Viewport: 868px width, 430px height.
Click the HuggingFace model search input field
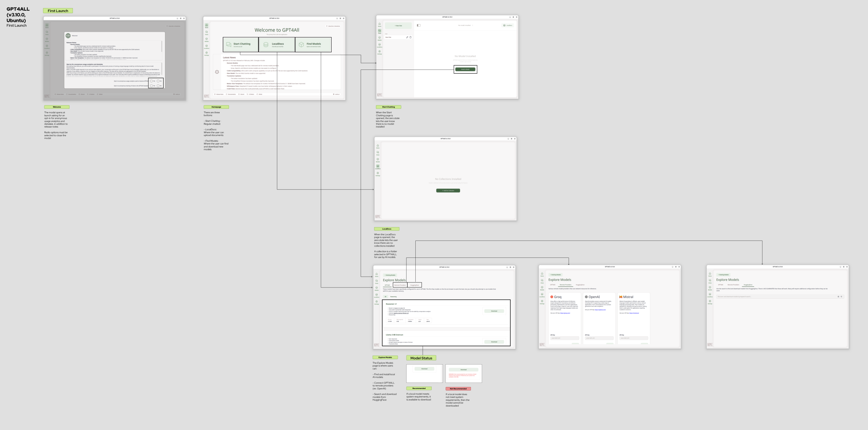point(780,297)
